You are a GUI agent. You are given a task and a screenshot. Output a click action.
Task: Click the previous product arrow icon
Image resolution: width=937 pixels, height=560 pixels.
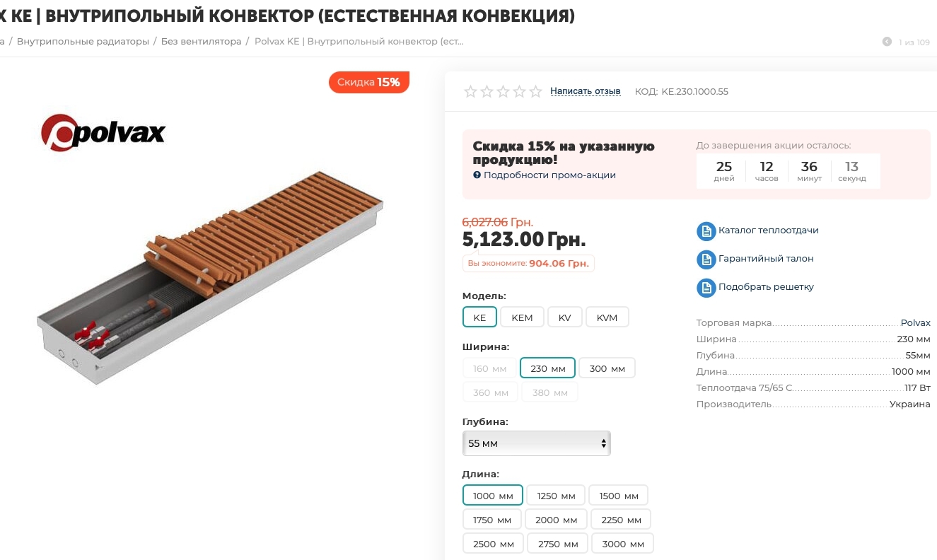[x=887, y=42]
